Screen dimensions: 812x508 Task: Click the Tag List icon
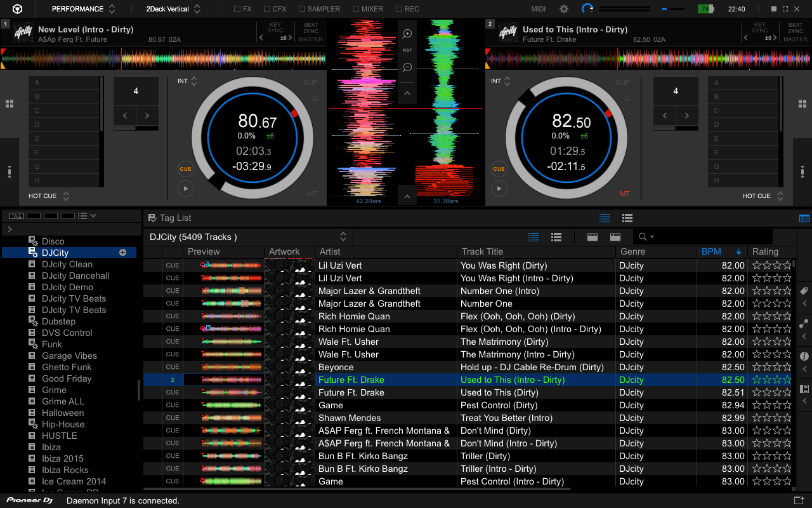152,218
